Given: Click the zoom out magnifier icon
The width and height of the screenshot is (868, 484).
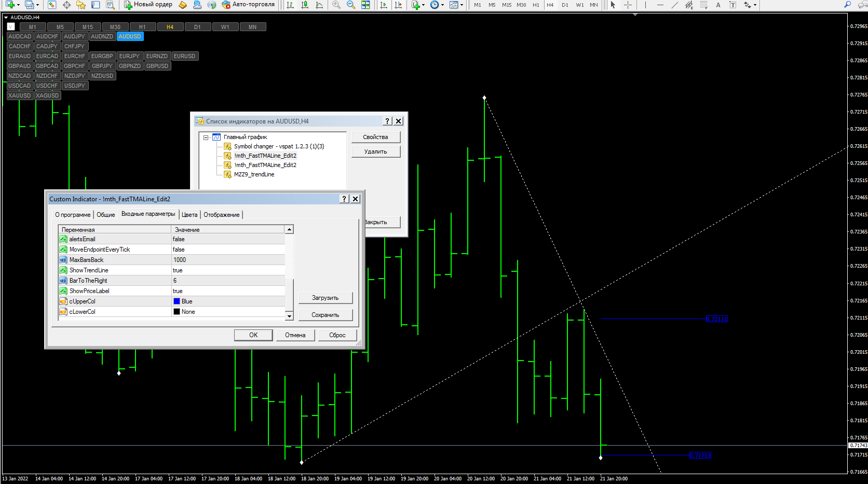Looking at the screenshot, I should (x=351, y=5).
